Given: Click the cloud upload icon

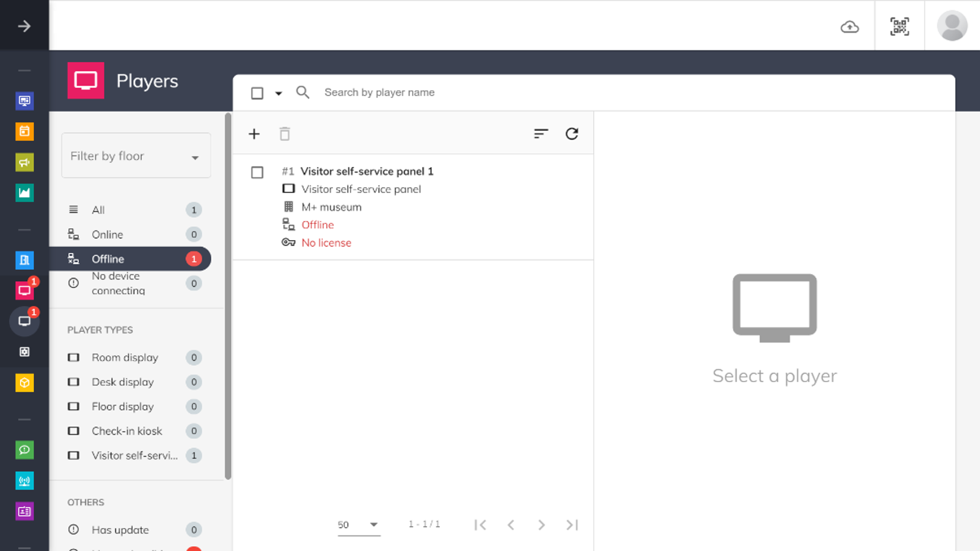Looking at the screenshot, I should point(850,27).
